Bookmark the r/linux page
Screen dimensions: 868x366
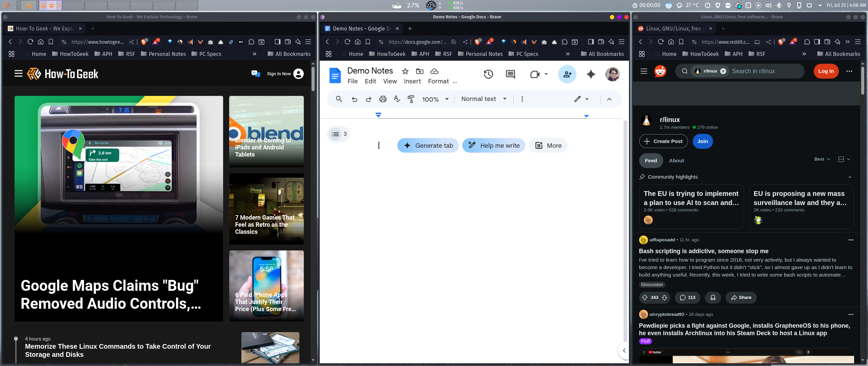coord(680,42)
